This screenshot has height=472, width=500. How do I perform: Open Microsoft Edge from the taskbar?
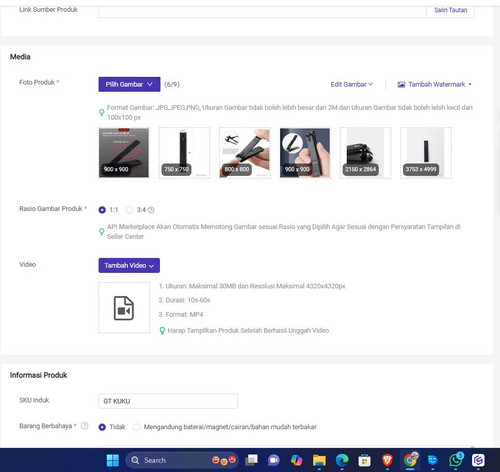pyautogui.click(x=342, y=460)
